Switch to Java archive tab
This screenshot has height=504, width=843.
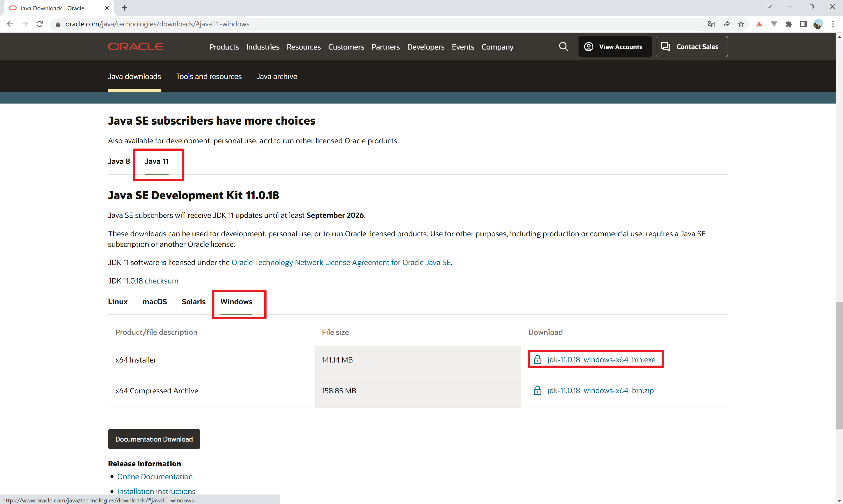point(277,76)
